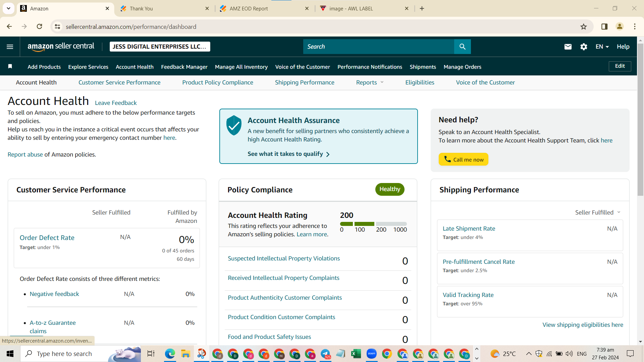Open the Windows notification center icon
Image resolution: width=644 pixels, height=362 pixels.
(x=630, y=354)
